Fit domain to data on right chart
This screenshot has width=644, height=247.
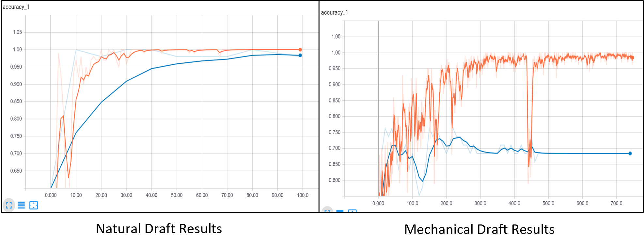tap(352, 211)
